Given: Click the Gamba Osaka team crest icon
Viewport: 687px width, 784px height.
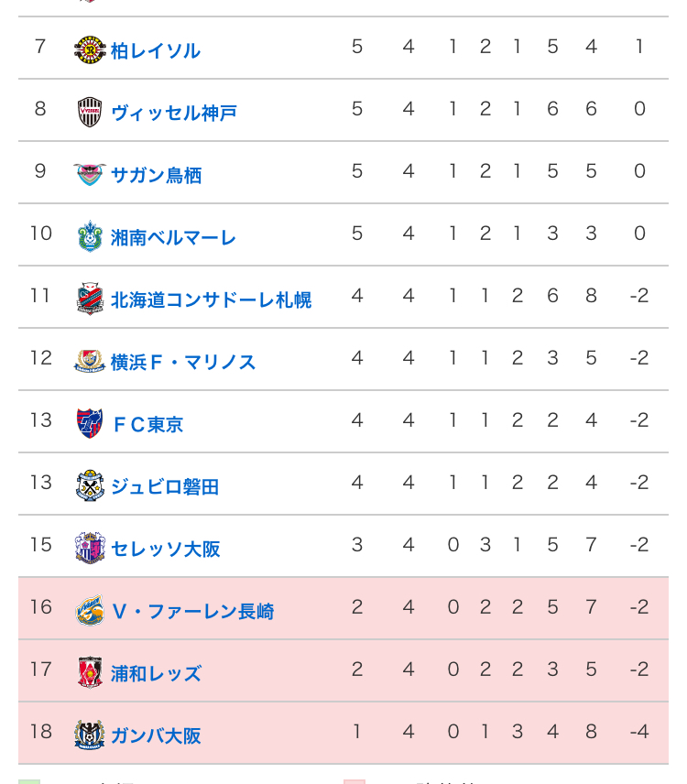Looking at the screenshot, I should (90, 735).
